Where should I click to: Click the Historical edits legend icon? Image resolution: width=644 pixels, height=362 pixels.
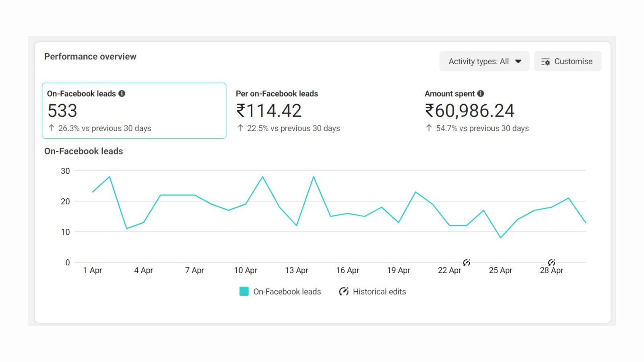[x=343, y=292]
